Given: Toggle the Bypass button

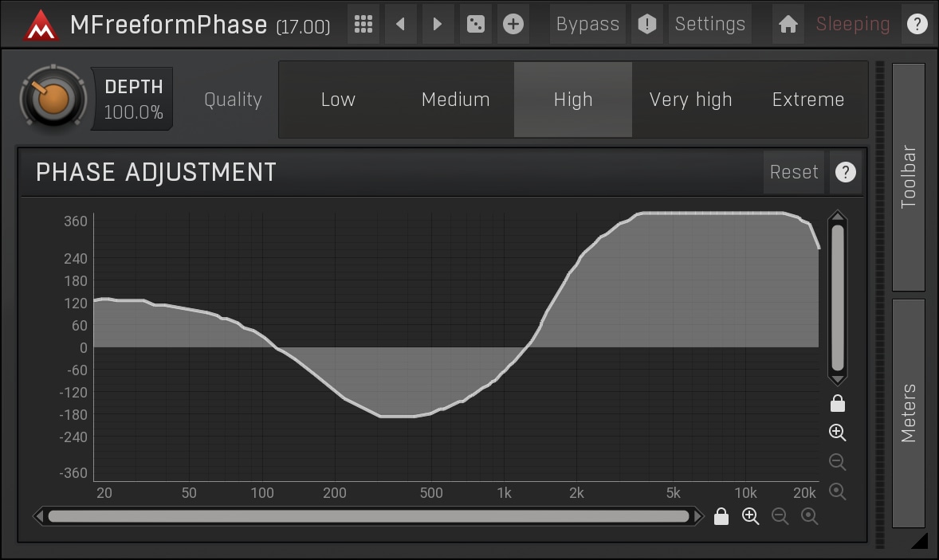Looking at the screenshot, I should click(x=587, y=25).
